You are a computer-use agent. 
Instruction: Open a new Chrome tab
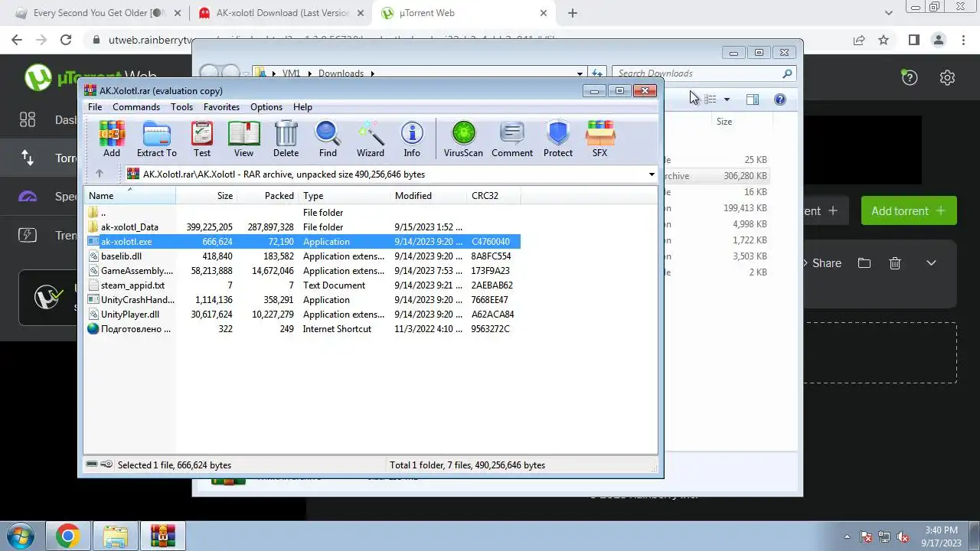[x=573, y=13]
